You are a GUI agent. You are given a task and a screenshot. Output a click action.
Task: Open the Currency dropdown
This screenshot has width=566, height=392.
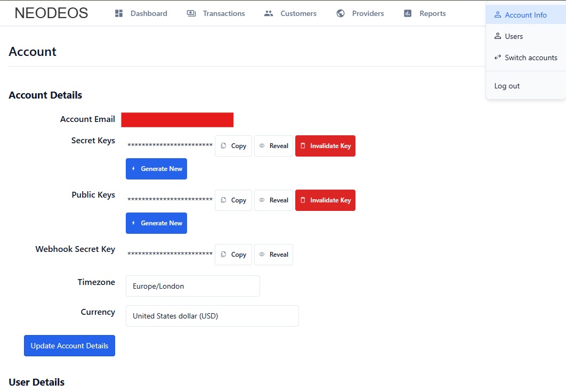(212, 316)
